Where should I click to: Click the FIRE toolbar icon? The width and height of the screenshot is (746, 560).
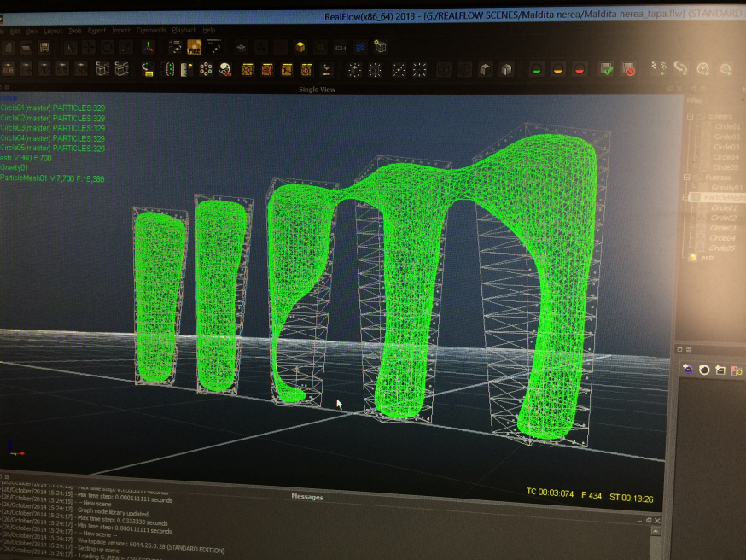(x=194, y=48)
